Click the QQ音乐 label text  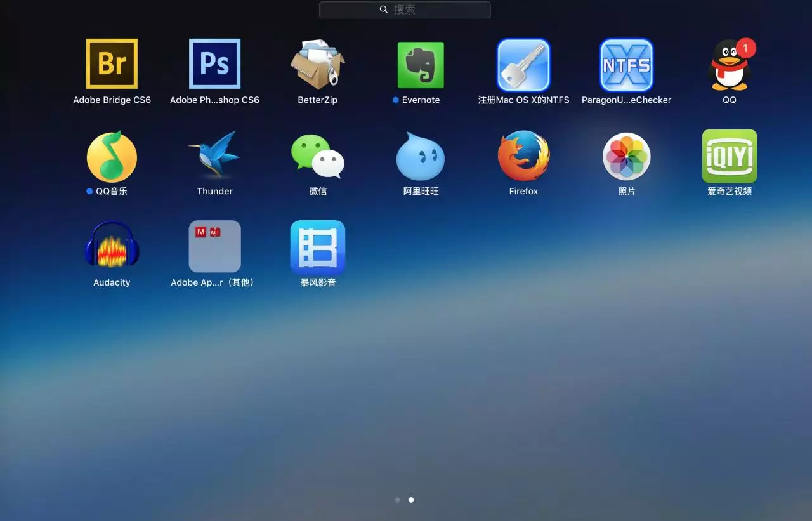pyautogui.click(x=112, y=191)
